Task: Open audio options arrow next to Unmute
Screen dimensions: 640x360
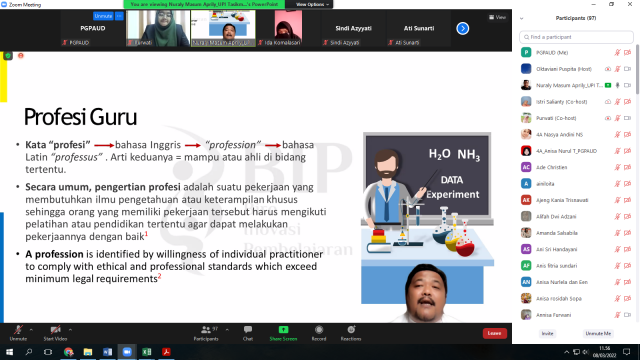Action: coord(31,330)
